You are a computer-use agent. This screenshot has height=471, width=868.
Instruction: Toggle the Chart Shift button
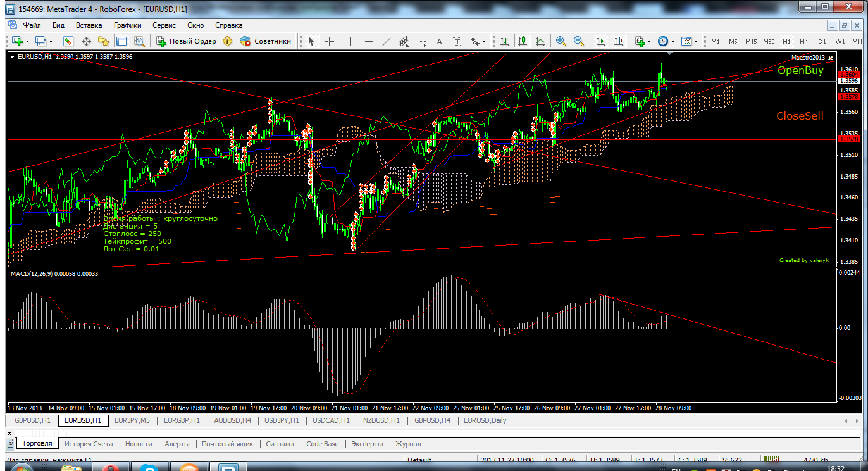click(x=618, y=41)
